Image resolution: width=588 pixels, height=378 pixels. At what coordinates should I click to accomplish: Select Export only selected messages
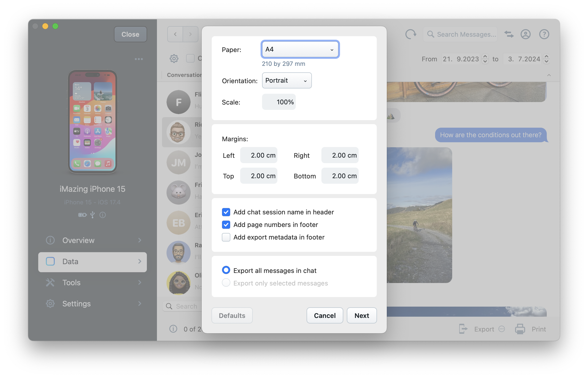coord(226,283)
